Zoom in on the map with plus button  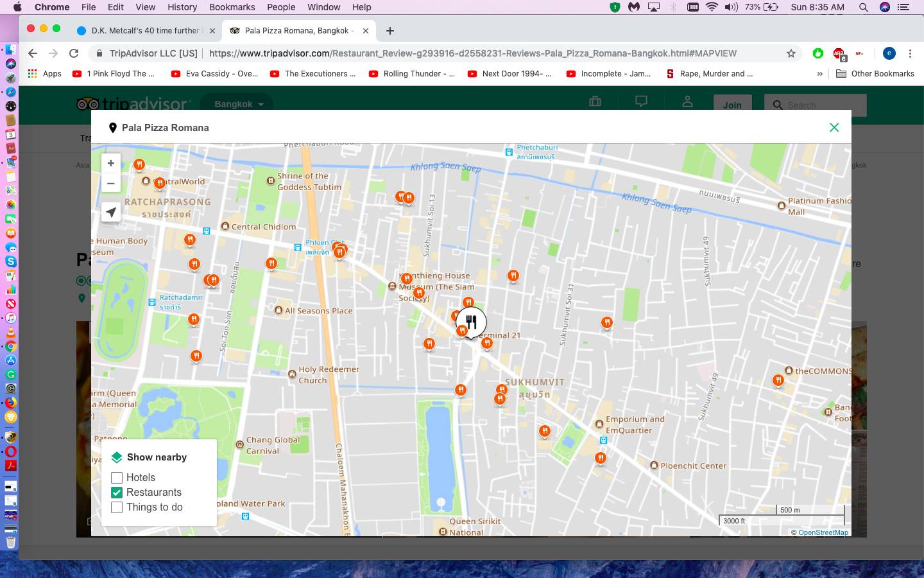[111, 163]
